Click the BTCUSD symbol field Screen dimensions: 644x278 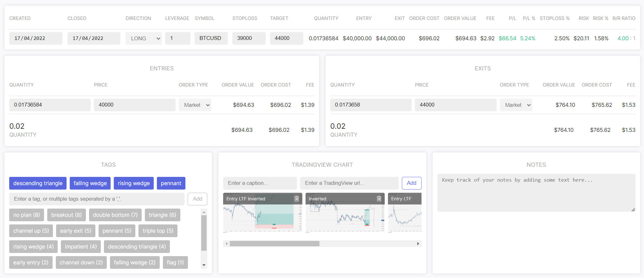[211, 38]
